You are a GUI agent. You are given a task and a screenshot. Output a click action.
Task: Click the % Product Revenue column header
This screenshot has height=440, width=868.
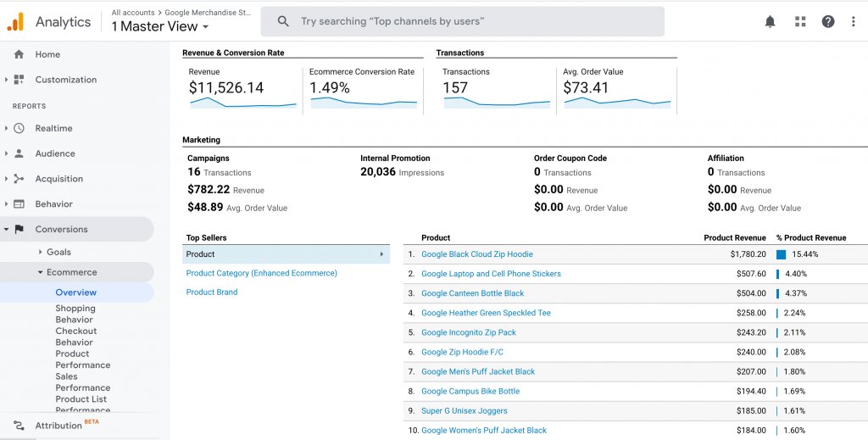click(x=811, y=237)
